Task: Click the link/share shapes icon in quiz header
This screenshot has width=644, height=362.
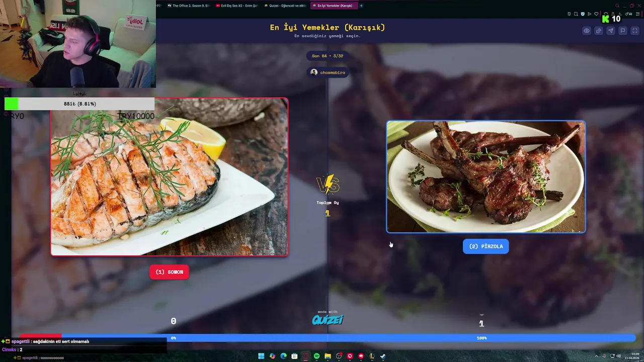Action: pos(599,31)
